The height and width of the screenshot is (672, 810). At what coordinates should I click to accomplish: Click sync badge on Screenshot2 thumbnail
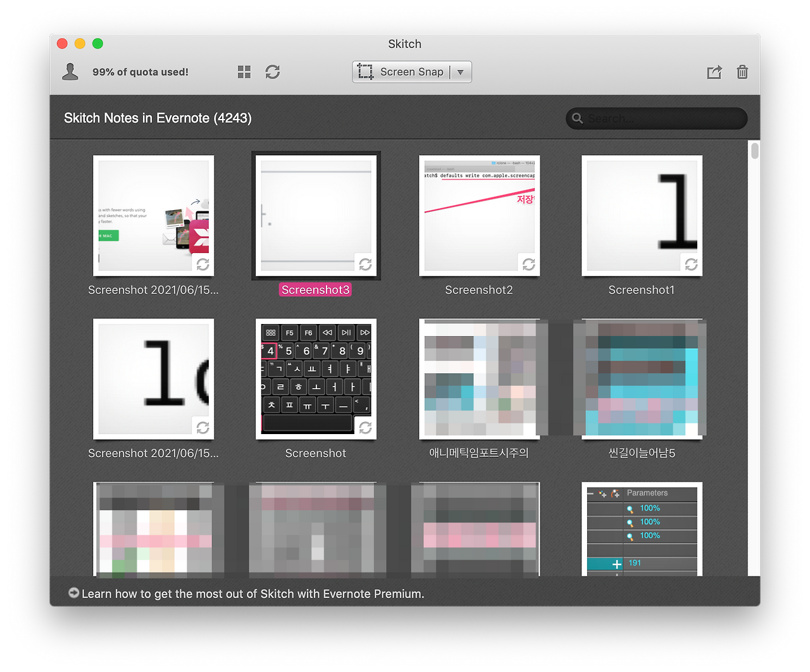(529, 264)
